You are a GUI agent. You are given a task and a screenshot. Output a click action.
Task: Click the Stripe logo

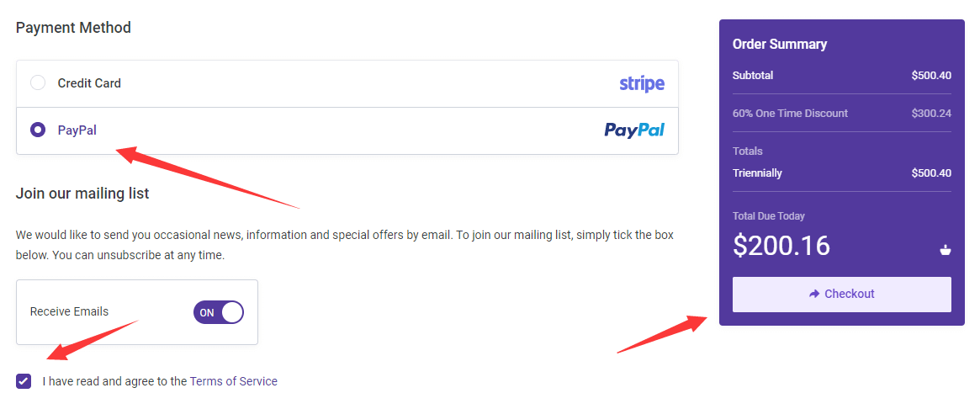642,84
